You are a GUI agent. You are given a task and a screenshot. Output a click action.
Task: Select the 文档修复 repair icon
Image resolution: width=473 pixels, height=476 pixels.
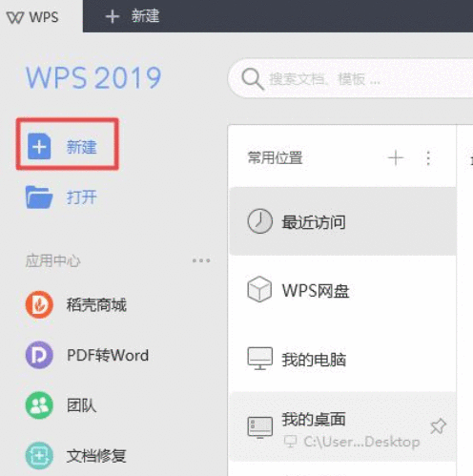pos(39,456)
